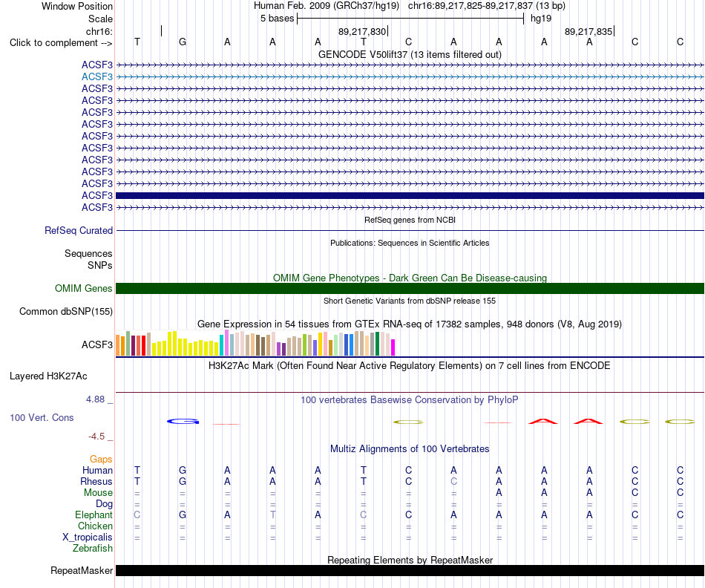The image size is (705, 588).
Task: Click the Elephant alignment row label
Action: 94,514
